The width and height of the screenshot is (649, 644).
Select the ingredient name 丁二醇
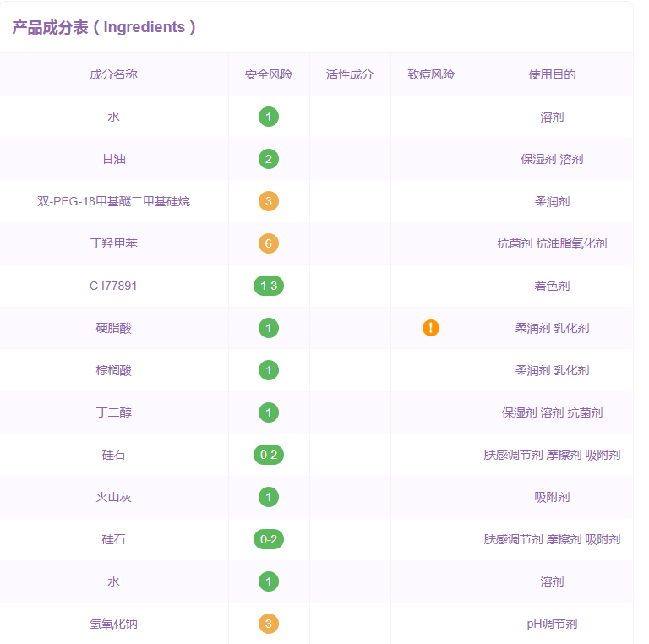click(x=113, y=412)
